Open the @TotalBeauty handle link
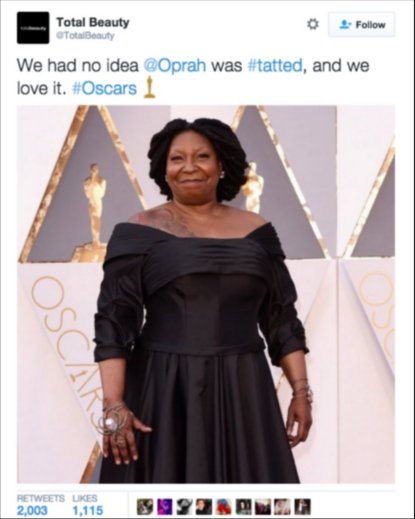The image size is (415, 519). 85,36
